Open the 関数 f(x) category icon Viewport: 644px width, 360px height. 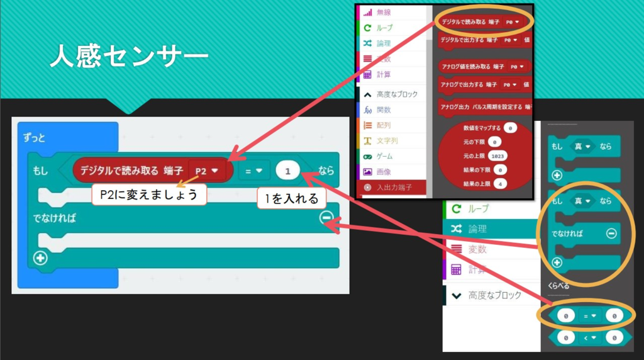coord(367,110)
